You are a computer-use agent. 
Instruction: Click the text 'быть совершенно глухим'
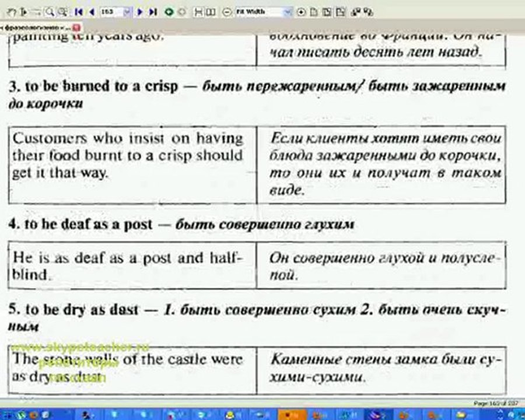point(264,225)
